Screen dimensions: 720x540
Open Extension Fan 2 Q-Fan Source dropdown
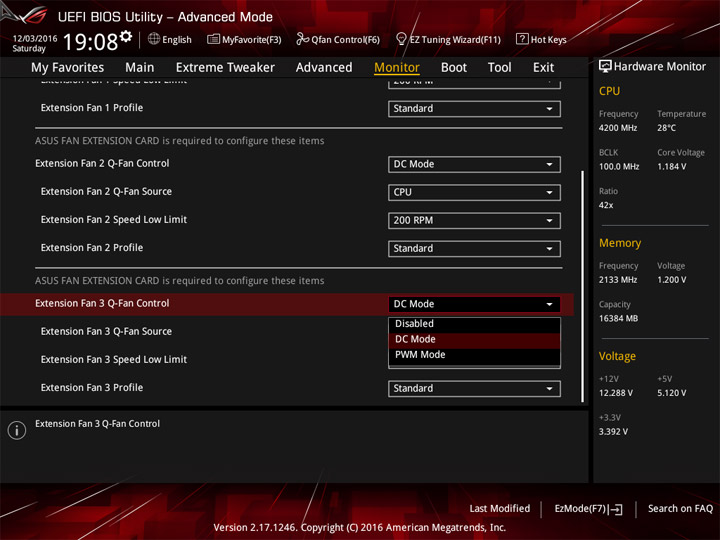474,192
